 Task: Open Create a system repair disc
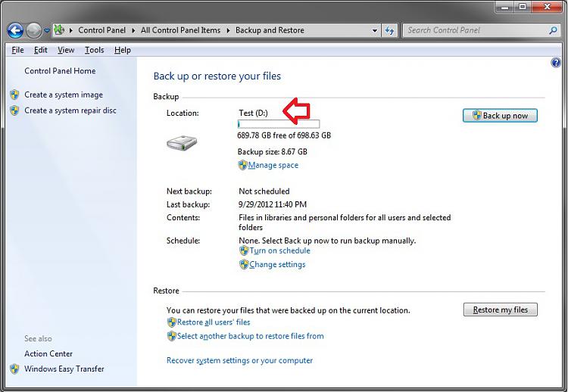[x=70, y=110]
